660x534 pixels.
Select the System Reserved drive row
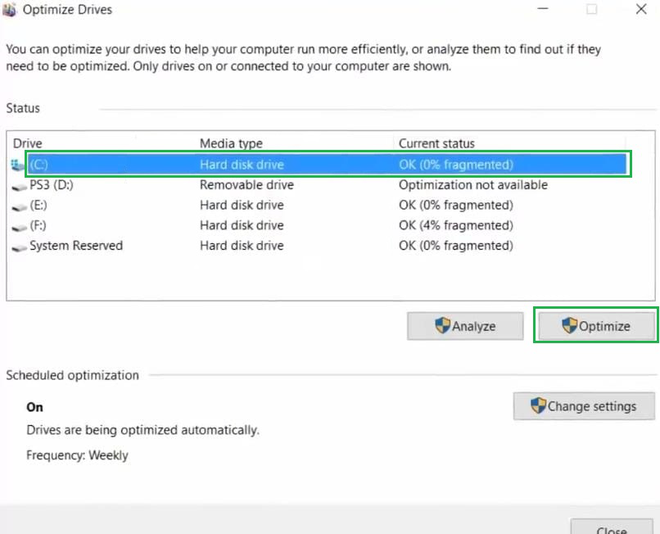[240, 245]
